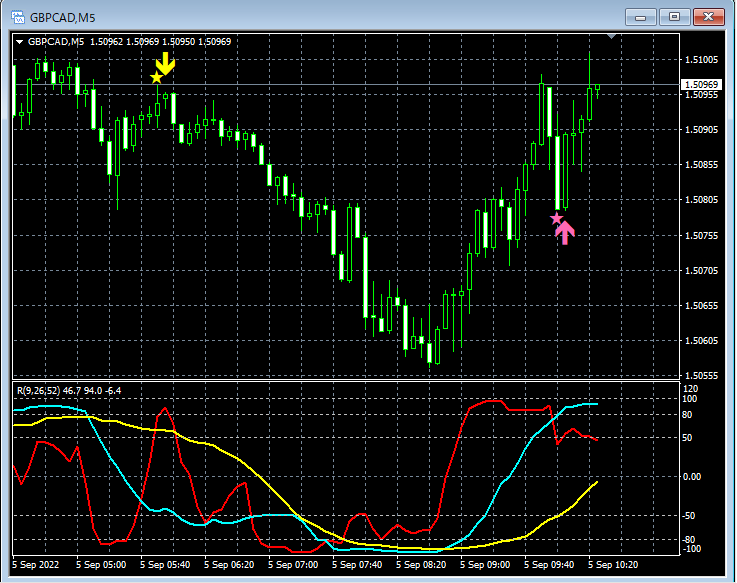
Task: Maximize the GBPCAD,M5 chart window
Action: pyautogui.click(x=674, y=17)
